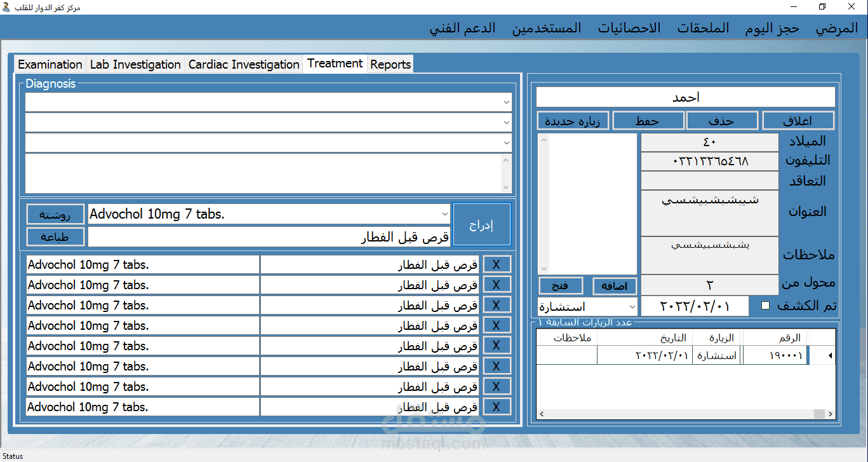Click the اغلاق close button

click(798, 120)
